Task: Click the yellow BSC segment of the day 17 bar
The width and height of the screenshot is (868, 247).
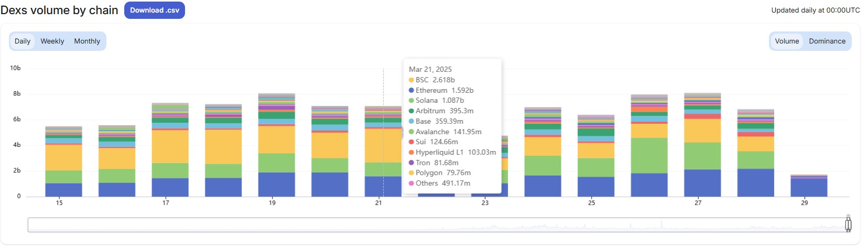Action: click(x=170, y=146)
